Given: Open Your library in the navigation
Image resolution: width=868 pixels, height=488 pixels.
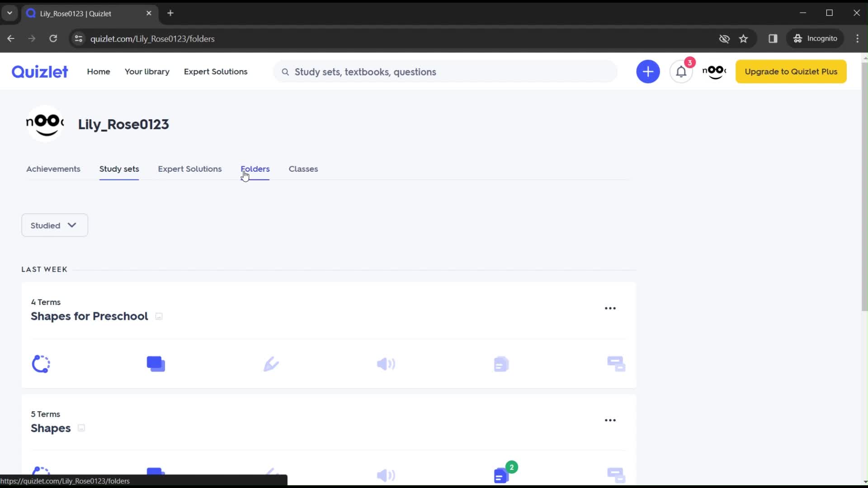Looking at the screenshot, I should click(x=147, y=71).
